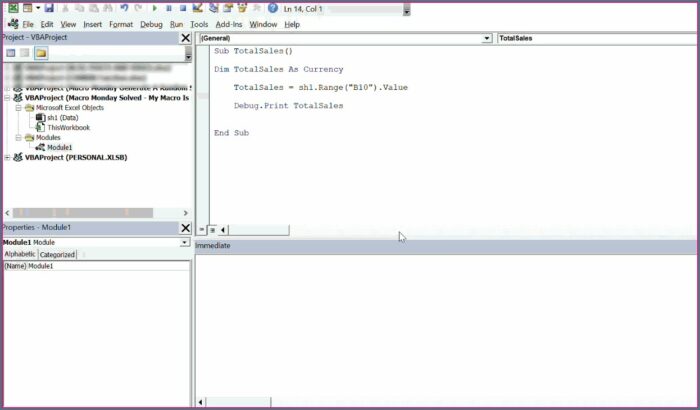Screen dimensions: 700x410
Task: Collapse the Macro Monday Solved VBAProject node
Action: coord(8,98)
